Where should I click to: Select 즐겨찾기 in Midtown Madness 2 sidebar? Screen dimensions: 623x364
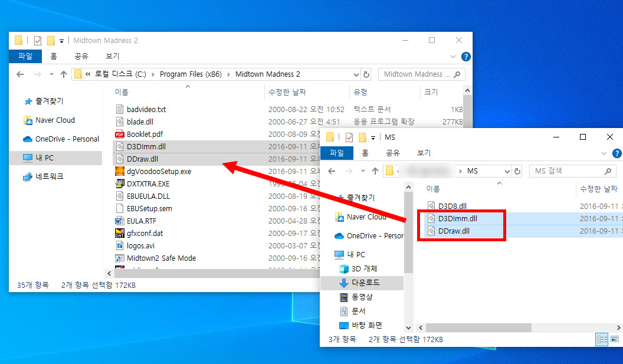(x=50, y=101)
